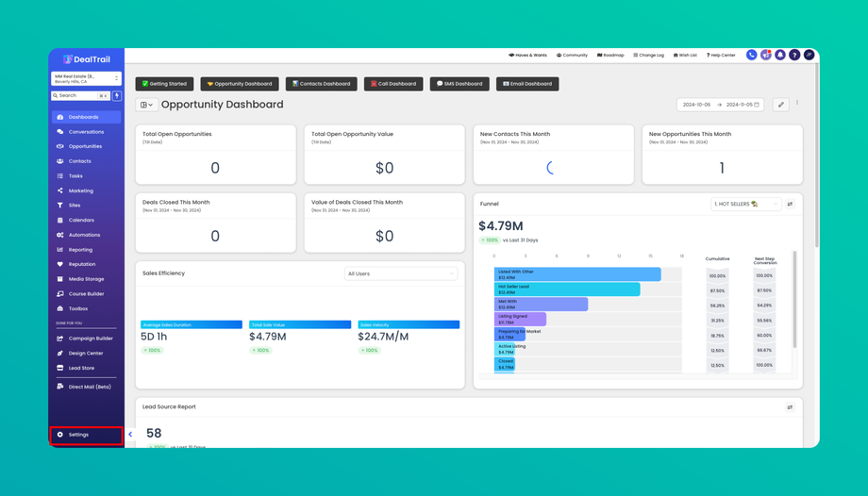The width and height of the screenshot is (868, 496).
Task: Collapse the sidebar with arrow button
Action: tap(130, 435)
